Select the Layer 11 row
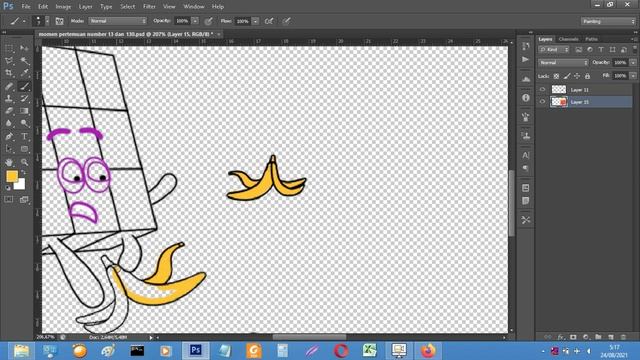This screenshot has height=360, width=640. tap(584, 89)
